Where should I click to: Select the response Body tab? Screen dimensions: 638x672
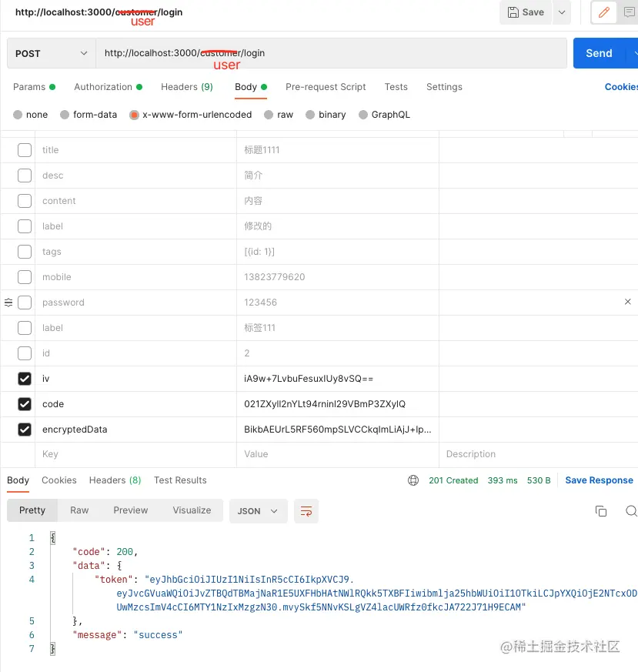click(x=18, y=480)
